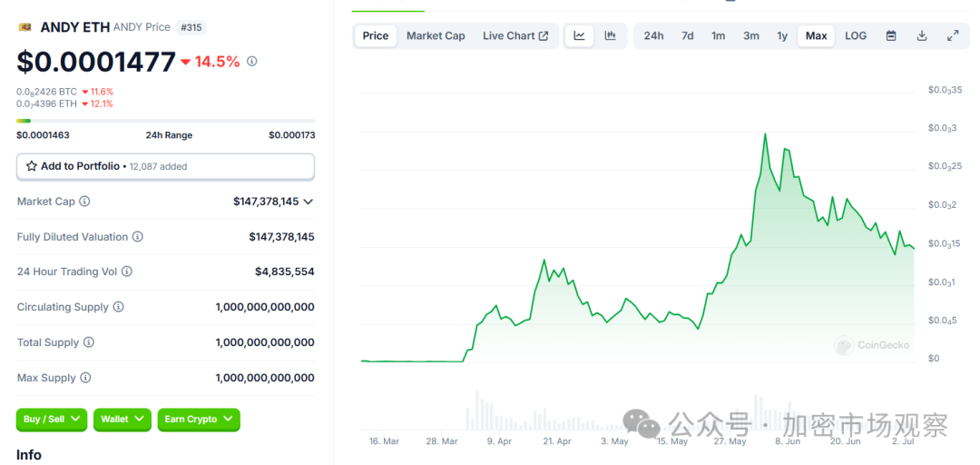The width and height of the screenshot is (980, 465).
Task: Toggle the LOG scale on chart
Action: 856,35
